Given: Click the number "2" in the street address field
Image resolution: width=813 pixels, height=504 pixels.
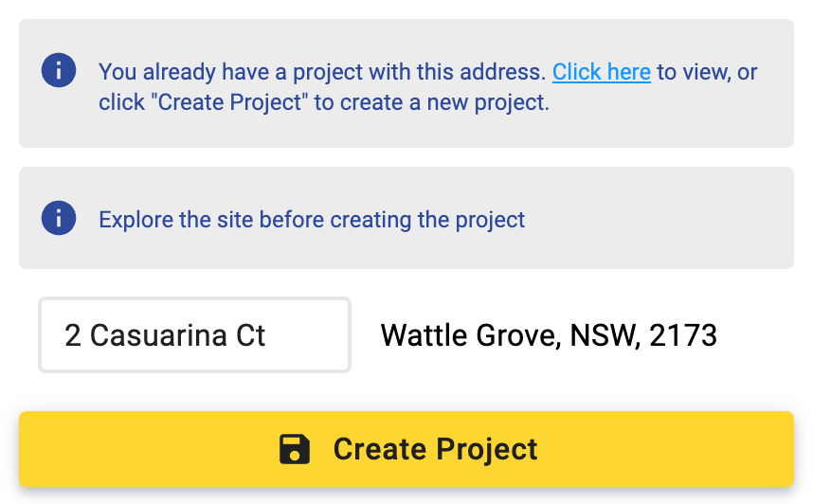Looking at the screenshot, I should (x=73, y=335).
